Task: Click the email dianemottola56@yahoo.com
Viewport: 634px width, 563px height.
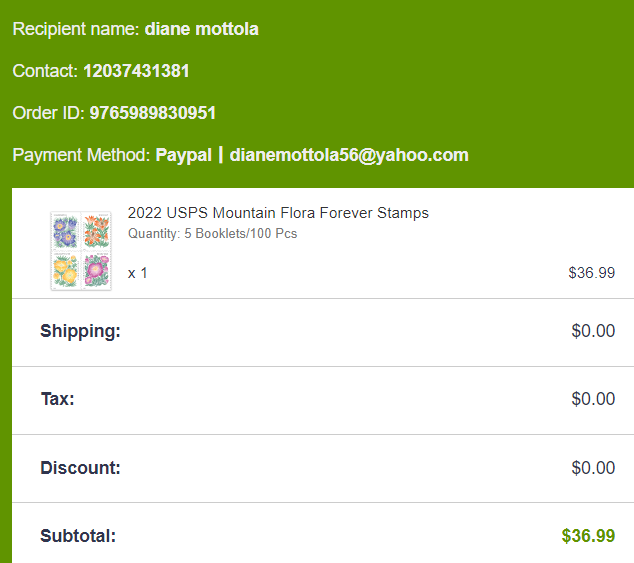Action: pos(349,155)
